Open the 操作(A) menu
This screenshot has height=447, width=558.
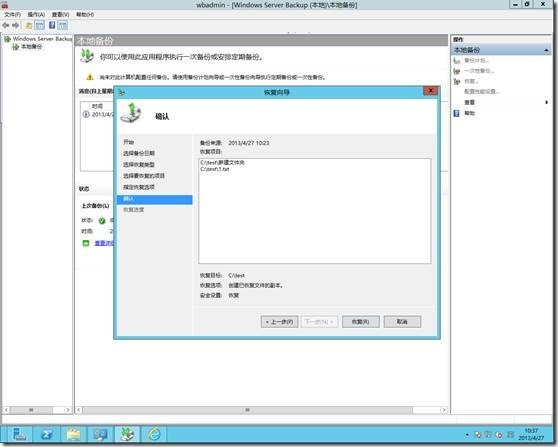click(x=36, y=15)
